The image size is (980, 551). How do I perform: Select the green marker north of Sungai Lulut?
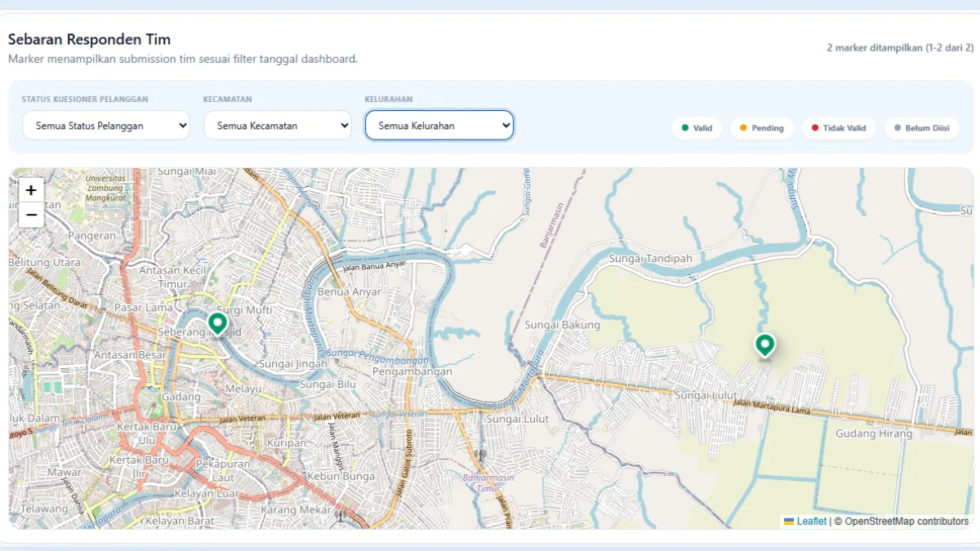tap(764, 346)
